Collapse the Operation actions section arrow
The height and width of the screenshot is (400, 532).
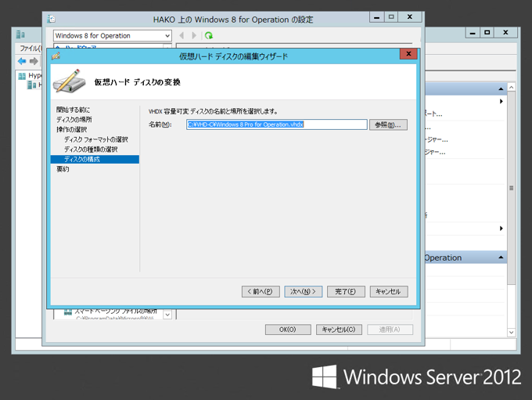pos(501,258)
